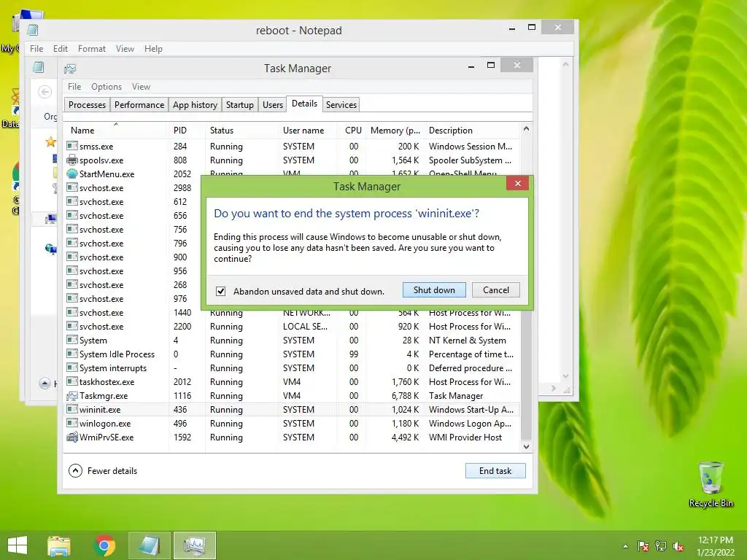Select the spoolsv.exe printer icon
Image resolution: width=747 pixels, height=560 pixels.
72,160
